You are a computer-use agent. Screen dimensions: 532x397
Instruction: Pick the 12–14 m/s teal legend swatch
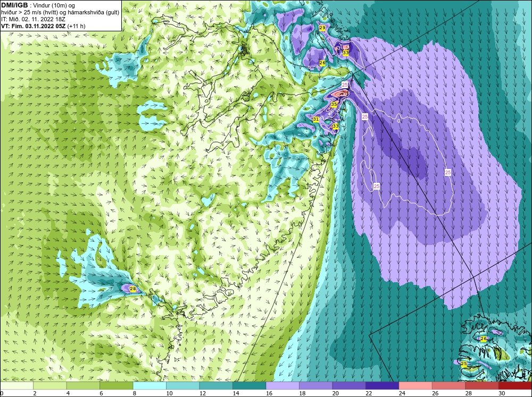[216, 386]
